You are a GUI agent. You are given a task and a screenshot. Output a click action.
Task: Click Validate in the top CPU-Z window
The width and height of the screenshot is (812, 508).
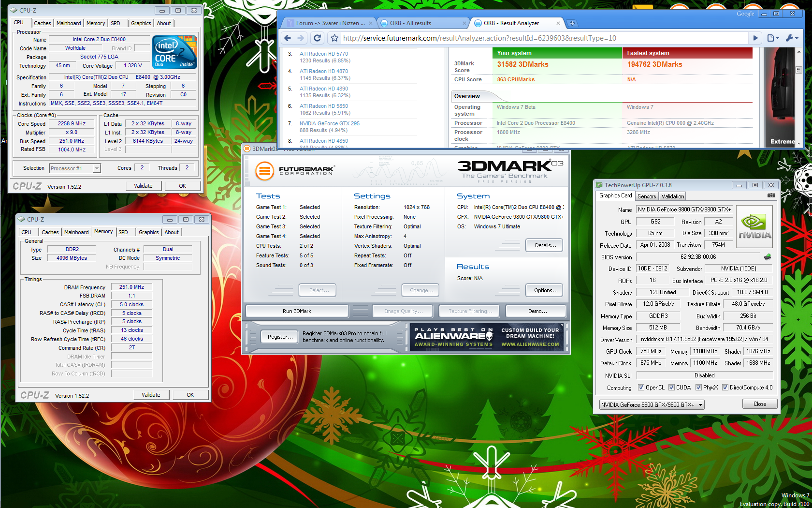[143, 186]
